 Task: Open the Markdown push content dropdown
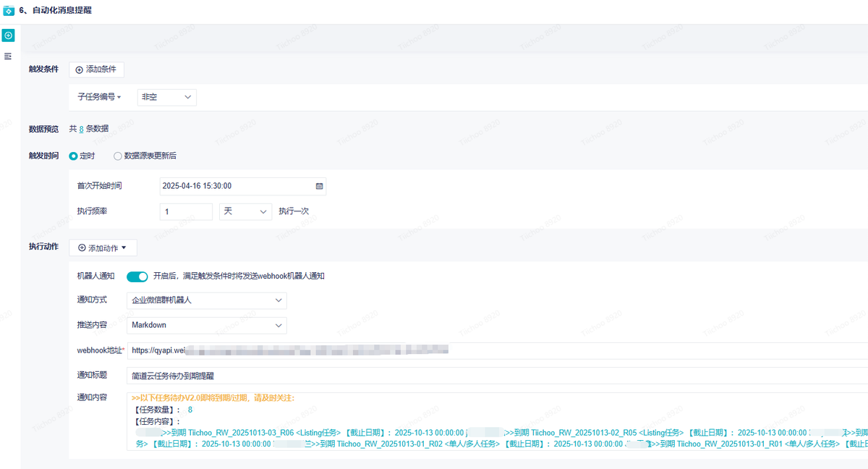click(206, 325)
